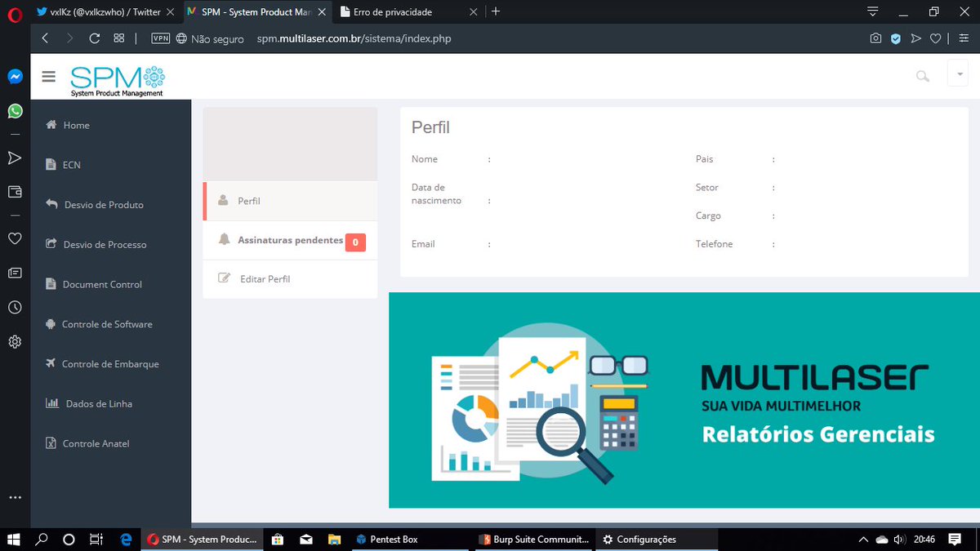Open Cortana circle on taskbar
Viewport: 980px width, 551px height.
(69, 539)
